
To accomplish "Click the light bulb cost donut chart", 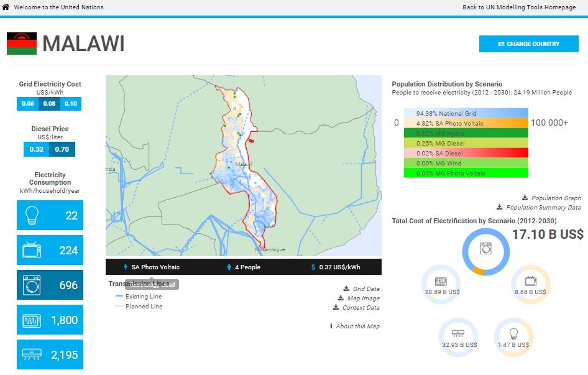I will tap(513, 338).
